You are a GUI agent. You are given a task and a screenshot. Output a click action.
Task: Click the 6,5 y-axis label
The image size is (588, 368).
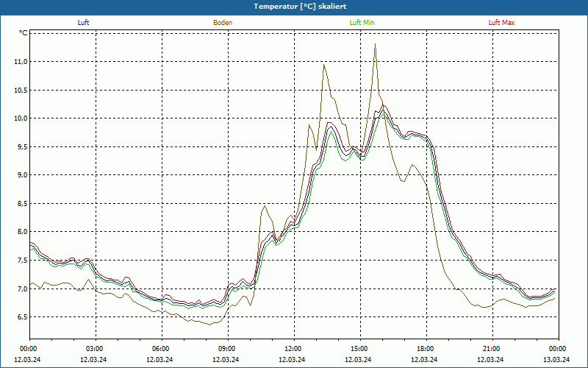23,317
